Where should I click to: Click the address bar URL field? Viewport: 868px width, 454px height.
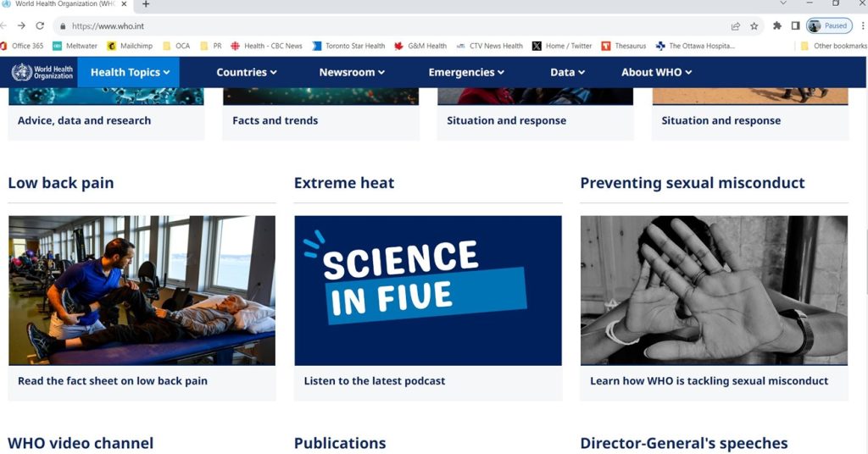tap(381, 26)
